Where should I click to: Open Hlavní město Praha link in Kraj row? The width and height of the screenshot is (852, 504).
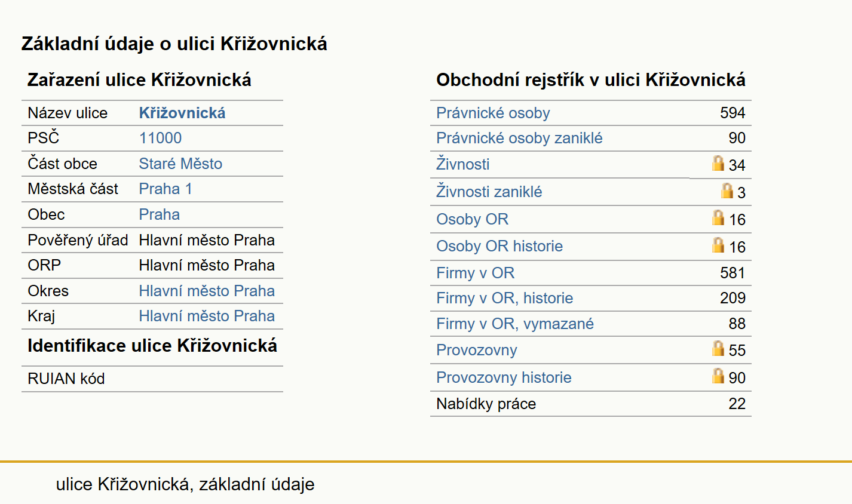tap(207, 316)
